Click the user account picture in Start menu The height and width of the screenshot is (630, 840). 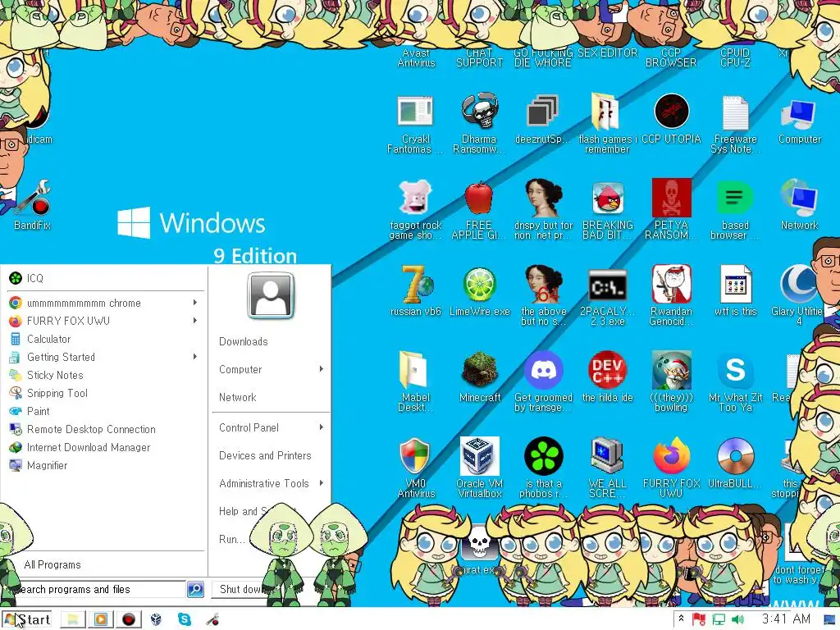coord(271,295)
